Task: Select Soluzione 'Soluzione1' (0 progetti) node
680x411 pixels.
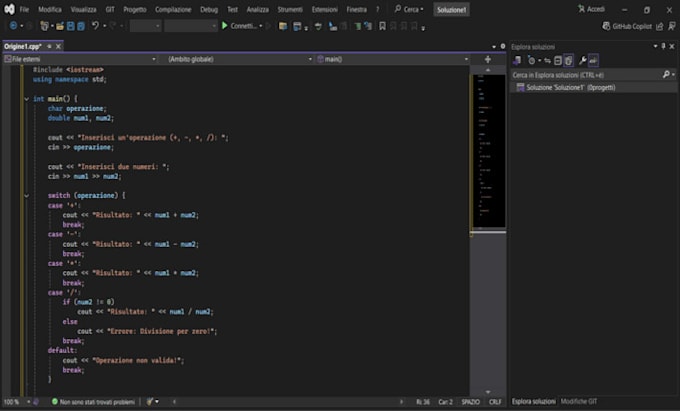Action: (571, 88)
